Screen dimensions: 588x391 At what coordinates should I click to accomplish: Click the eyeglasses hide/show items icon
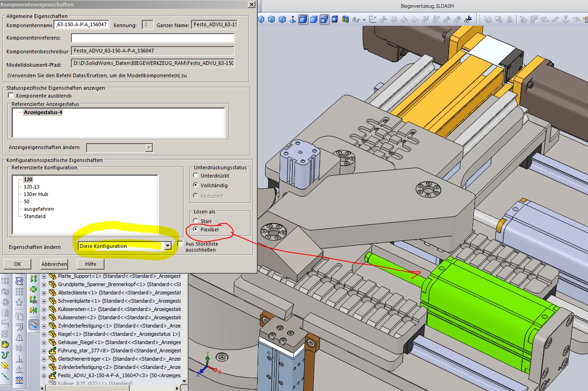pos(356,20)
